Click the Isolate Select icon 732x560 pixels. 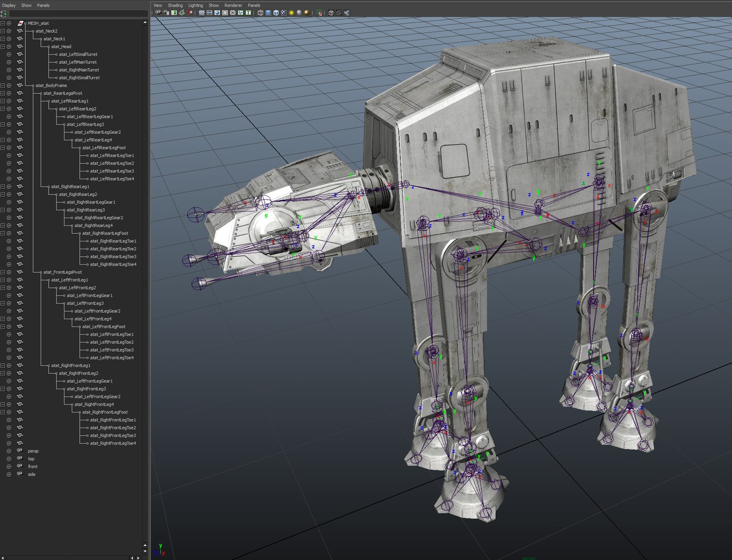[319, 12]
